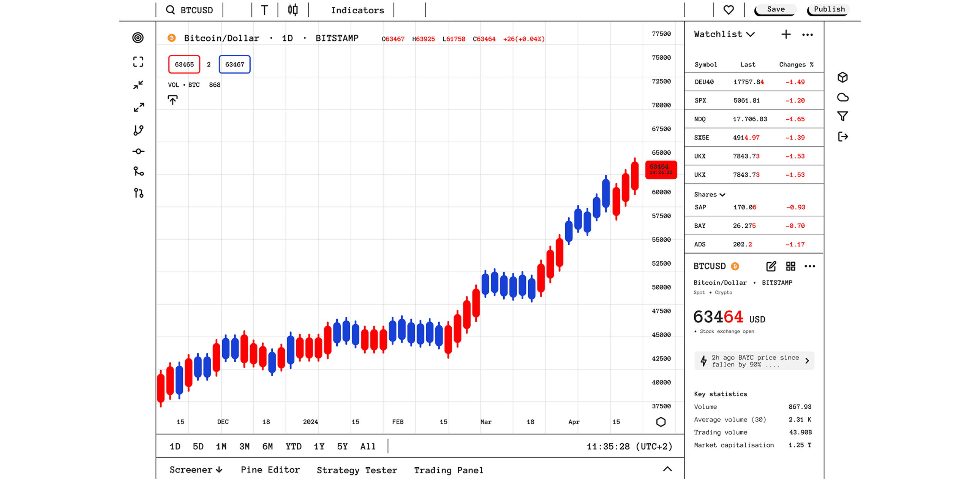Click the BTCUSD edit pencil icon
This screenshot has height=479, width=980.
pyautogui.click(x=771, y=266)
